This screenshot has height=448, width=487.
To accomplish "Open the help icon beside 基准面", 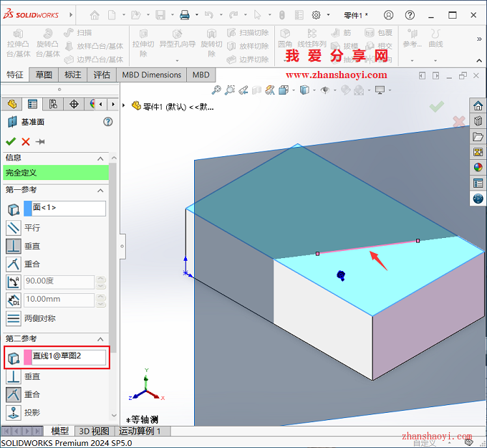I will [107, 122].
